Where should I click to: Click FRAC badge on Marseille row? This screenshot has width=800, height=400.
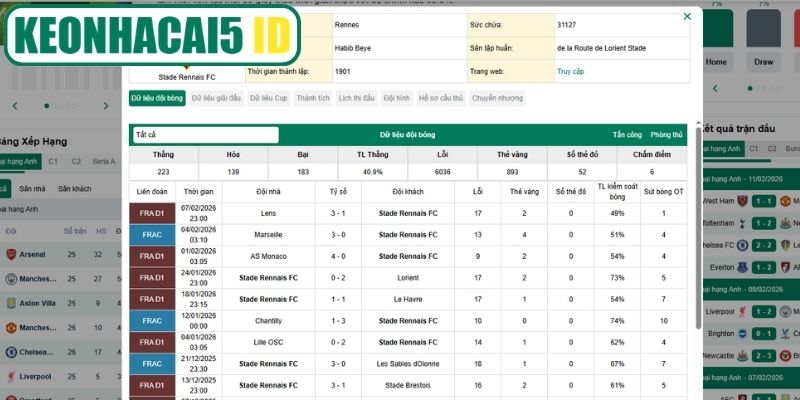152,235
